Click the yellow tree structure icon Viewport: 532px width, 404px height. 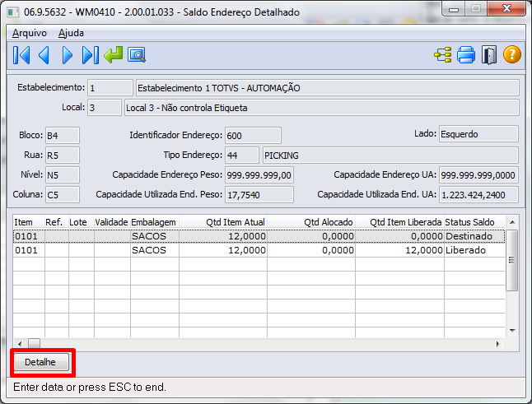point(443,54)
